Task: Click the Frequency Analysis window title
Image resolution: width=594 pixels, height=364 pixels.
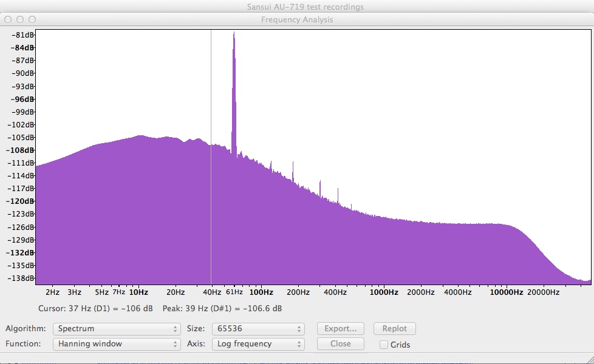Action: pyautogui.click(x=297, y=19)
